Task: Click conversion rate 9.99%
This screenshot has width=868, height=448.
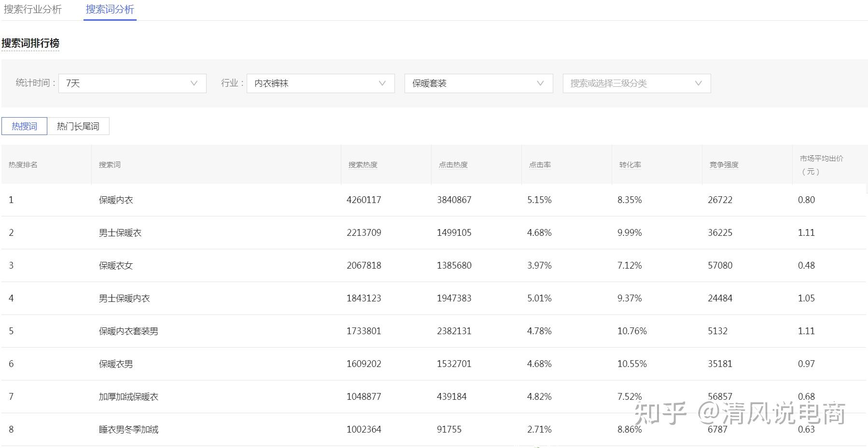Action: pyautogui.click(x=630, y=233)
